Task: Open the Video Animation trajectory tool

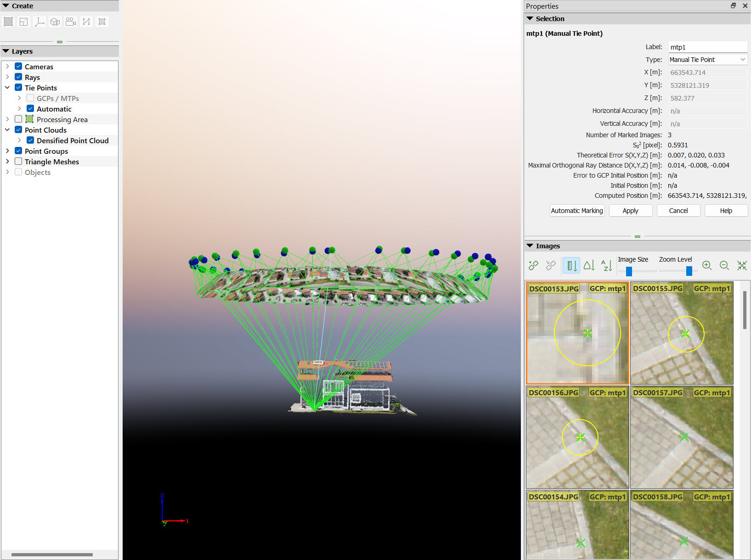Action: point(70,21)
